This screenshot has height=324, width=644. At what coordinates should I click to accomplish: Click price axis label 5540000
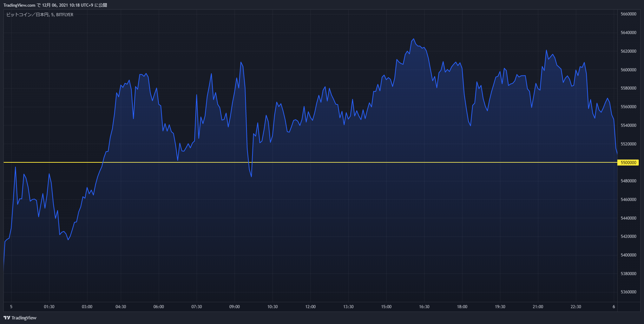point(628,125)
